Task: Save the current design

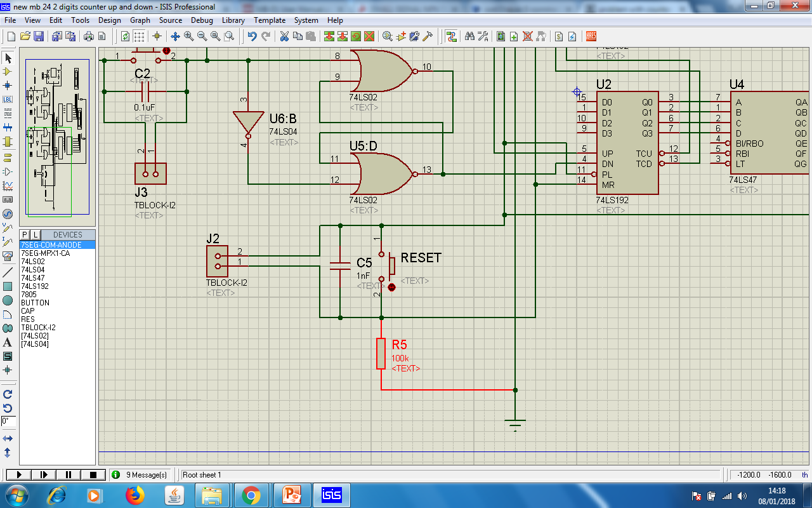Action: pyautogui.click(x=39, y=36)
